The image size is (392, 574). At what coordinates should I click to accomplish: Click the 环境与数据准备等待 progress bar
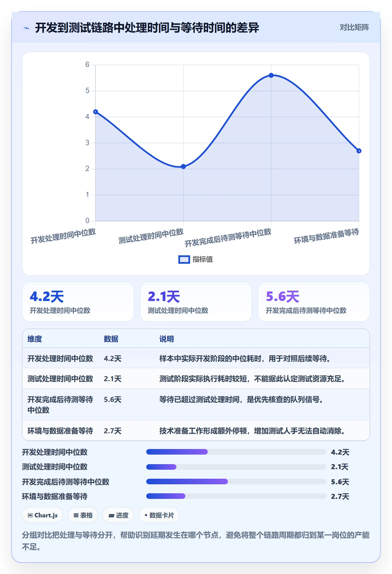click(x=236, y=496)
